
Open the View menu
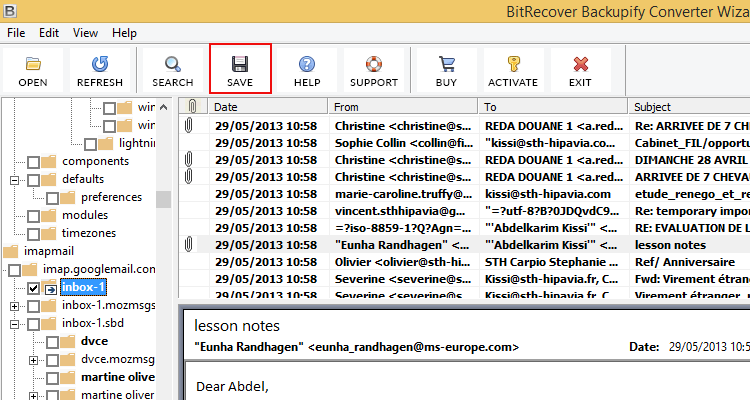click(85, 33)
